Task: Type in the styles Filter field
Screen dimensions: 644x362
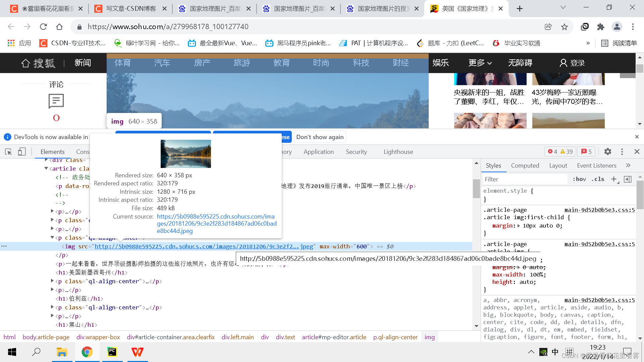Action: pyautogui.click(x=523, y=179)
